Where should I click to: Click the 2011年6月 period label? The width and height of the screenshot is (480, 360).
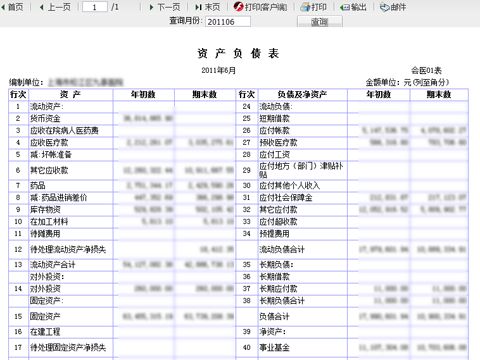pos(219,71)
